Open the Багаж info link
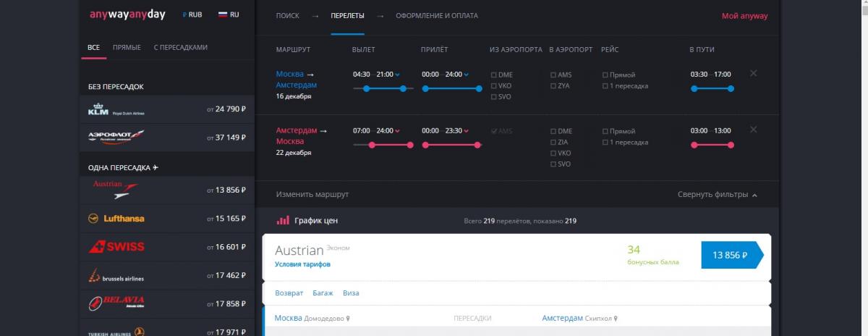 323,293
